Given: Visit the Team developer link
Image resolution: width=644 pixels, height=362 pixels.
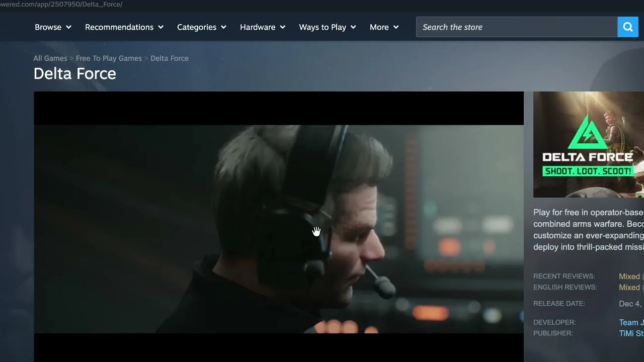Looking at the screenshot, I should click(x=631, y=323).
